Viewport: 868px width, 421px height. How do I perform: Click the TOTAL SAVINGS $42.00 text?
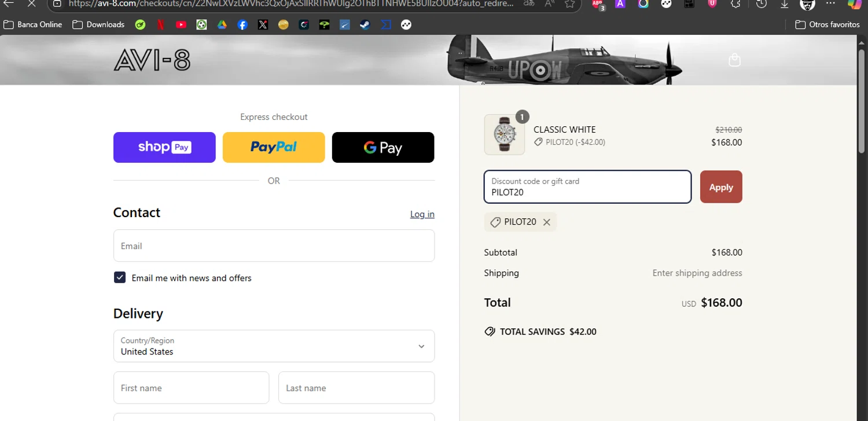pos(548,332)
